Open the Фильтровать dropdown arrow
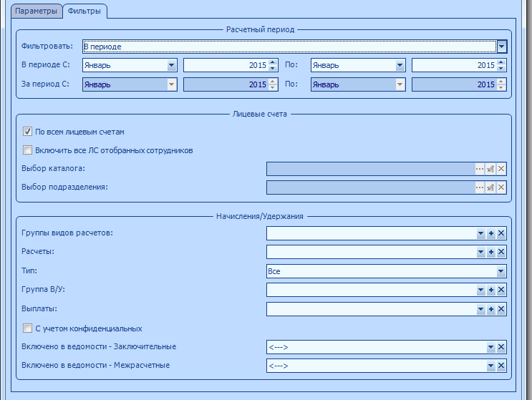 [501, 47]
